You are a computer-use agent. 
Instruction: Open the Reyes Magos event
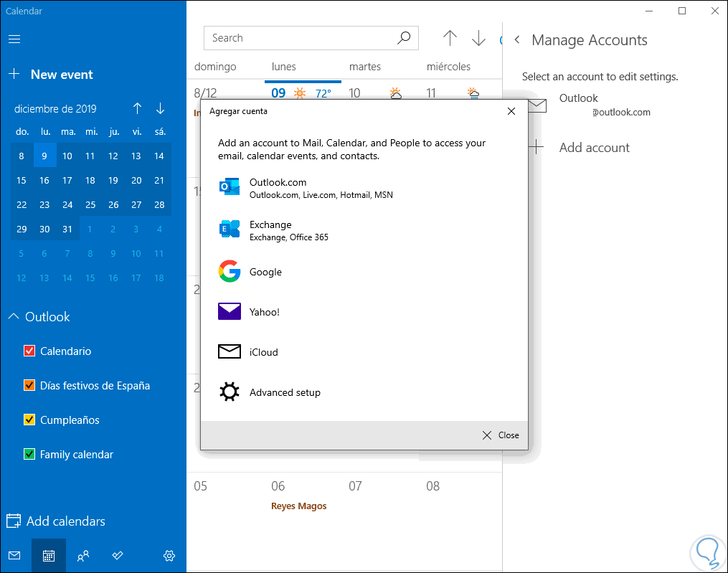(x=299, y=506)
